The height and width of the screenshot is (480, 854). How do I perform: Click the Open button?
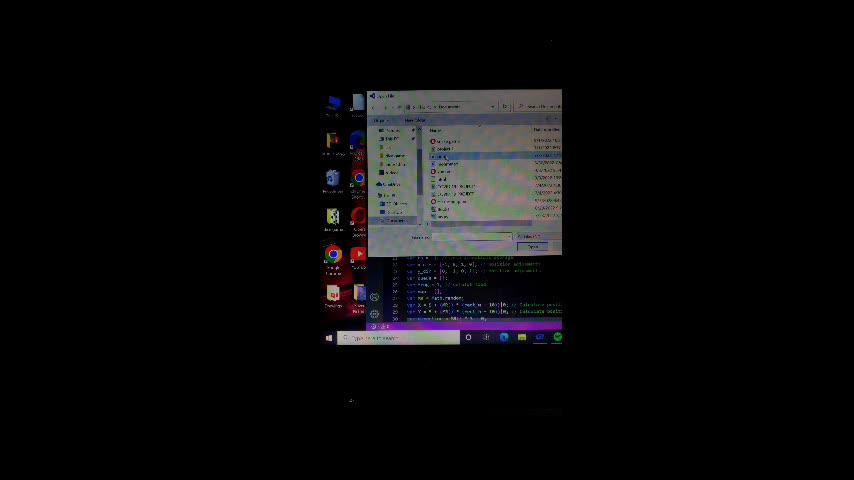(533, 247)
